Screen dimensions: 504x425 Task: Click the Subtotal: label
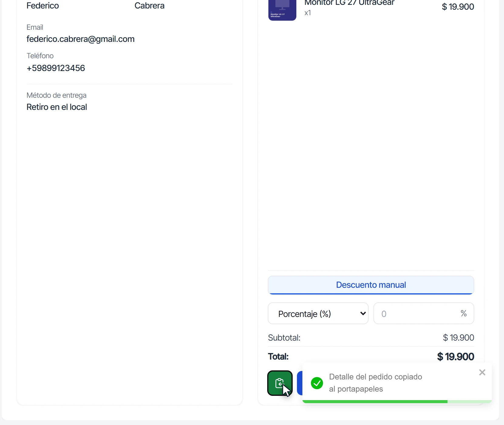pos(284,338)
